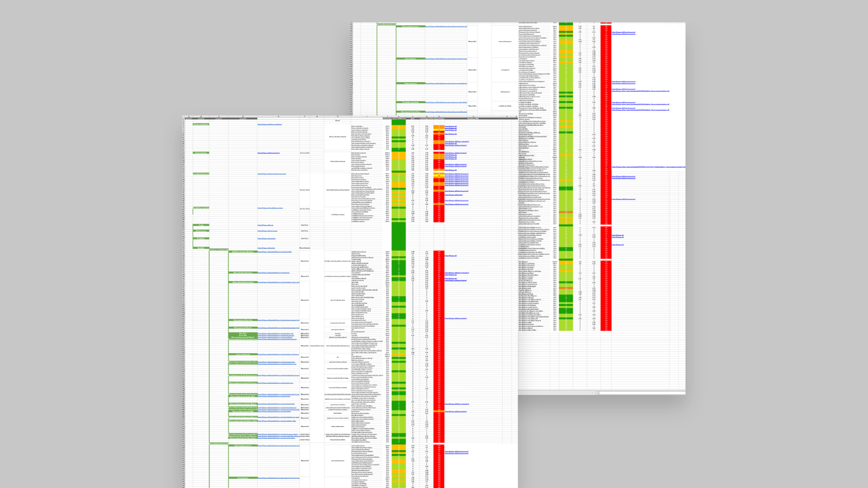The height and width of the screenshot is (488, 868).
Task: Select the green "Projekte" cell
Action: click(201, 239)
